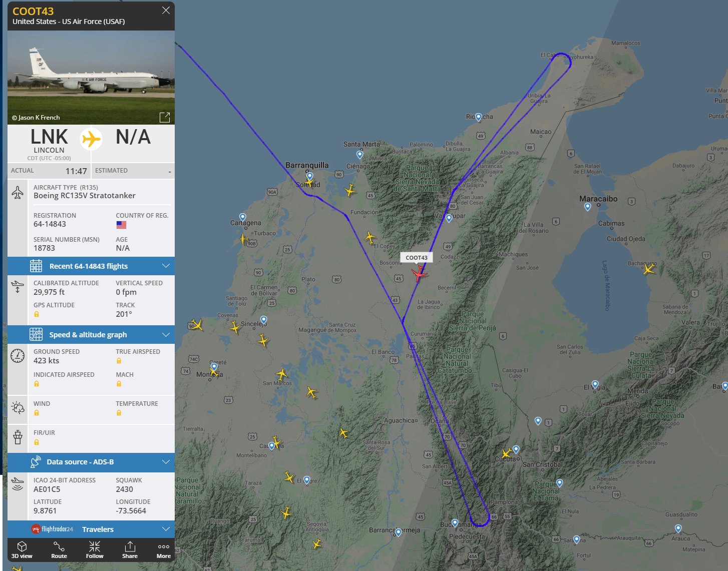
Task: Click the speedometer ground speed icon
Action: [x=18, y=356]
